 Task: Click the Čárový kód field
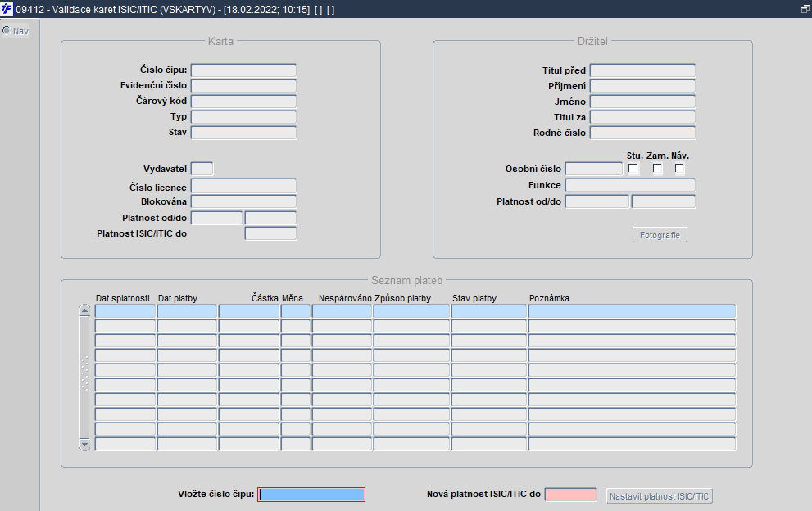click(244, 101)
